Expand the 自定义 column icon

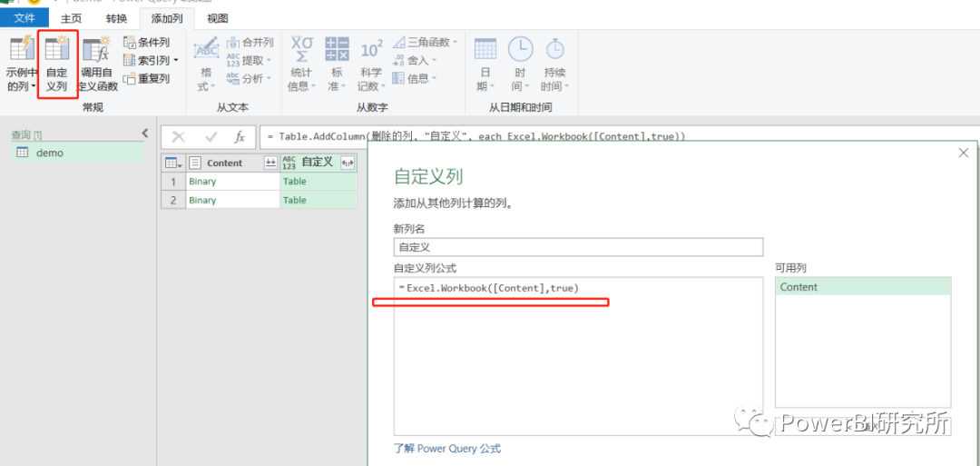coord(348,163)
